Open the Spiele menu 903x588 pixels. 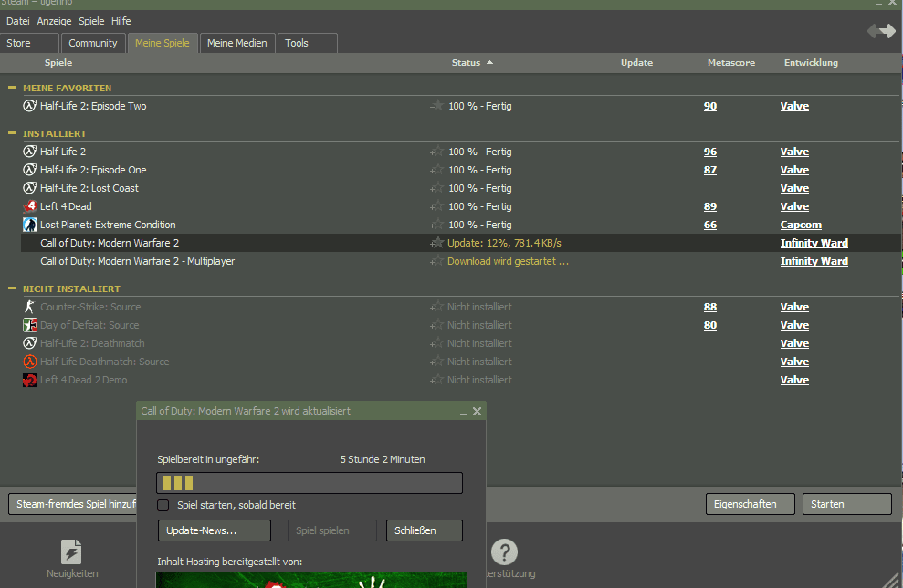click(x=91, y=21)
